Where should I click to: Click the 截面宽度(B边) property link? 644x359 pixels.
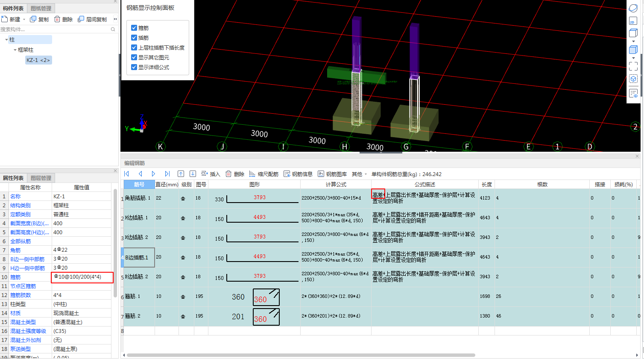click(x=29, y=223)
